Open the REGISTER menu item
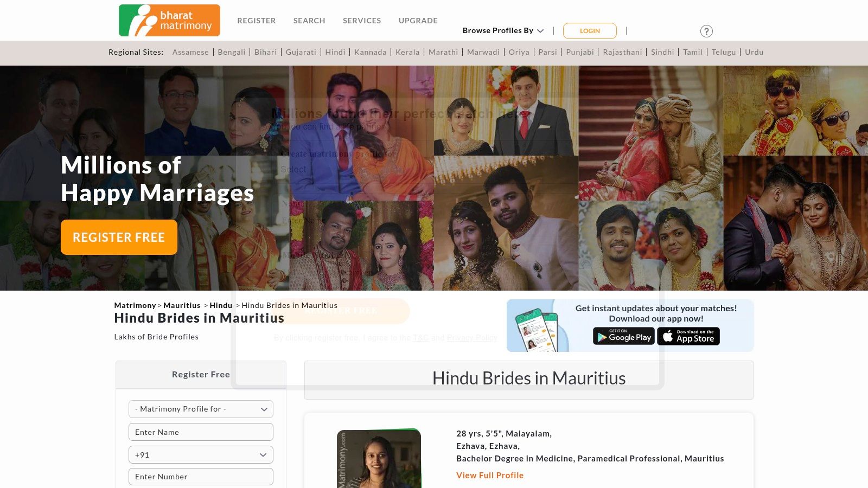 (x=257, y=21)
